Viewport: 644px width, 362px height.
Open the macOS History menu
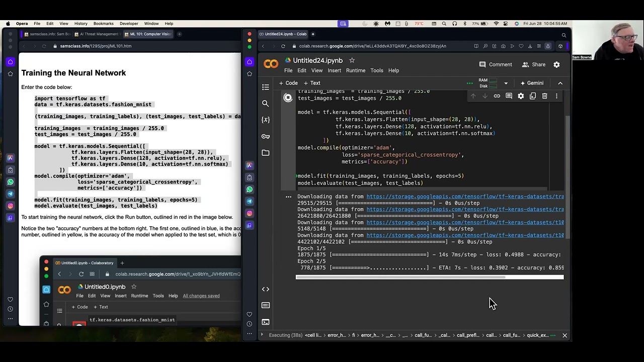80,24
